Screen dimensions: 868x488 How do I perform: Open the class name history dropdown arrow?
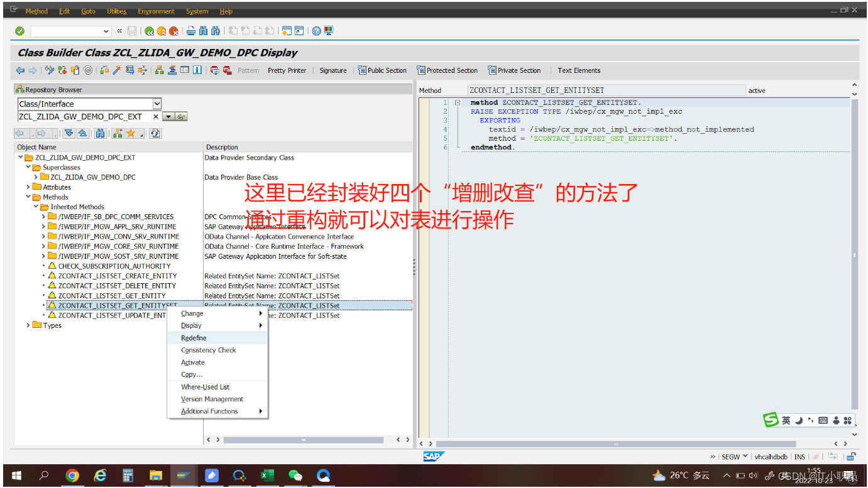[168, 117]
